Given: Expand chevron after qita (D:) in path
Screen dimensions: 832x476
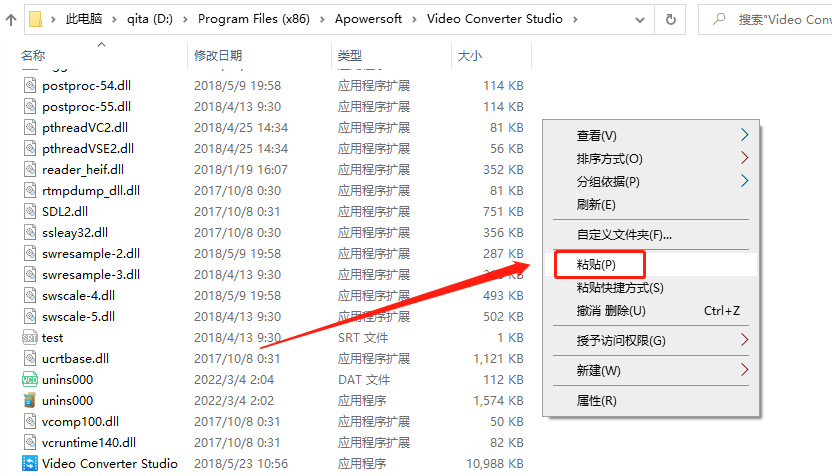Looking at the screenshot, I should [185, 20].
